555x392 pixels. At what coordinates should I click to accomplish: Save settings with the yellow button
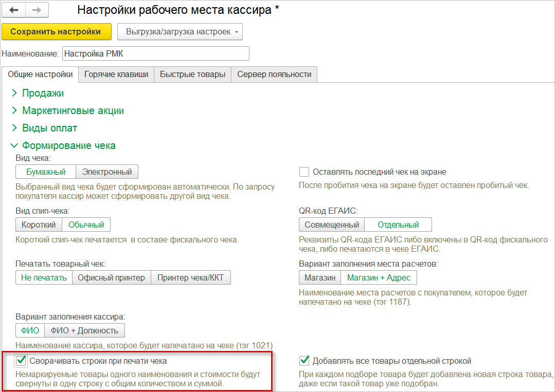pyautogui.click(x=56, y=31)
